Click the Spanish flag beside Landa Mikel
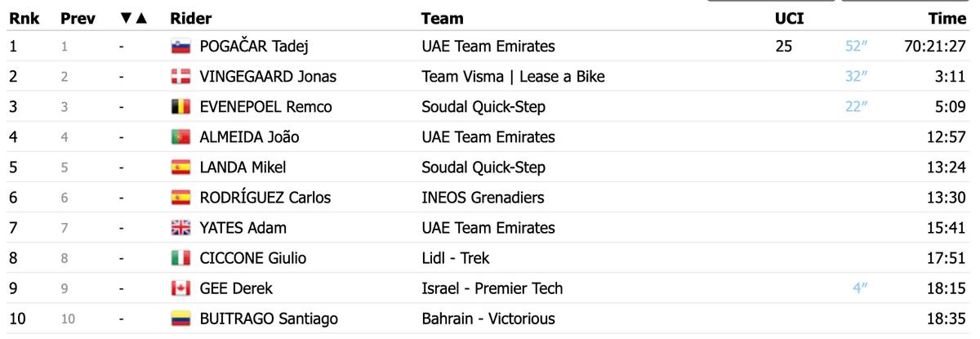This screenshot has height=339, width=980. pyautogui.click(x=180, y=167)
